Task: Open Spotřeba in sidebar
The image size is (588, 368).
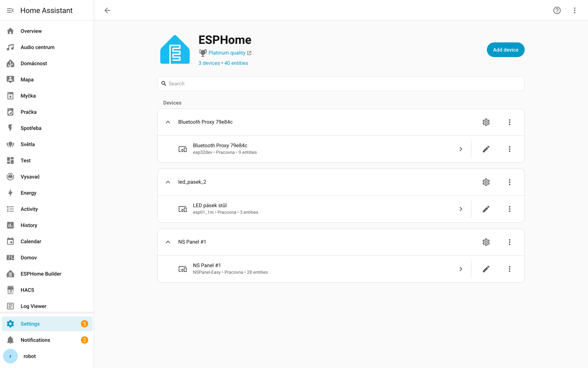Action: pos(47,128)
